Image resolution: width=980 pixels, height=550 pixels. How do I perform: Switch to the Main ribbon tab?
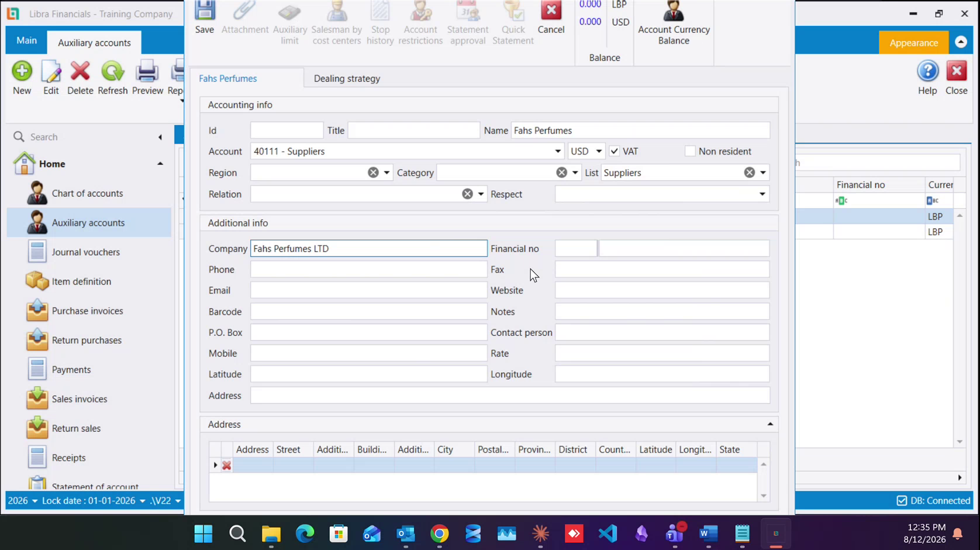pyautogui.click(x=26, y=40)
